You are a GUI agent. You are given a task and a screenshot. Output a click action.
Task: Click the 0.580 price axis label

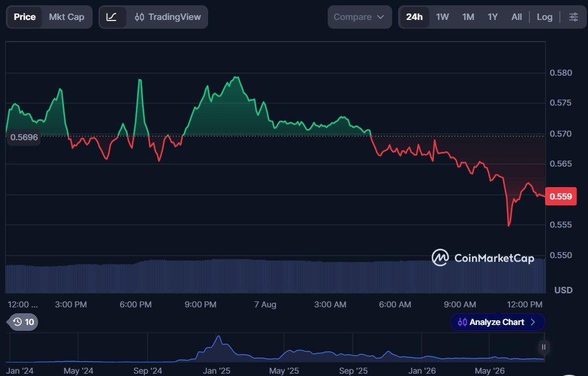click(x=560, y=73)
